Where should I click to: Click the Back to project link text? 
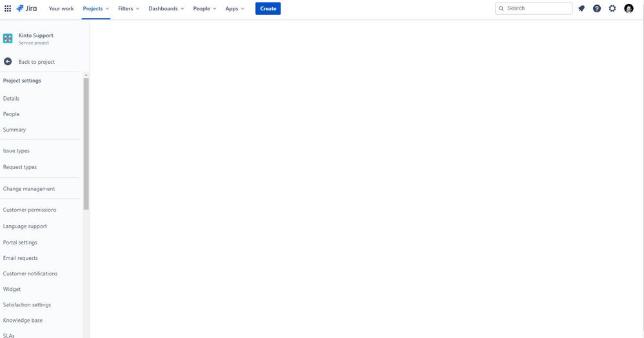click(37, 62)
